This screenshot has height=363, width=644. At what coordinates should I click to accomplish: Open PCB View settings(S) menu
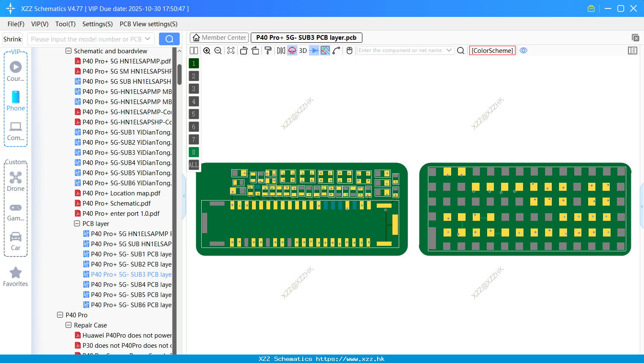pos(148,24)
